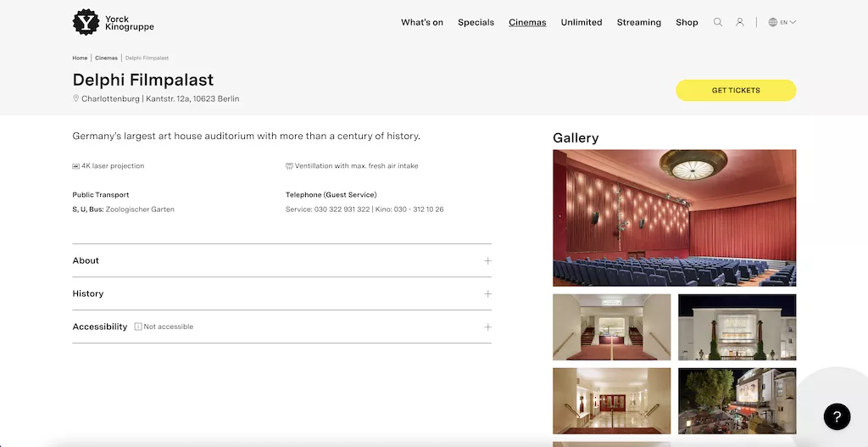Open the Cinemas menu
The width and height of the screenshot is (868, 447).
[527, 22]
